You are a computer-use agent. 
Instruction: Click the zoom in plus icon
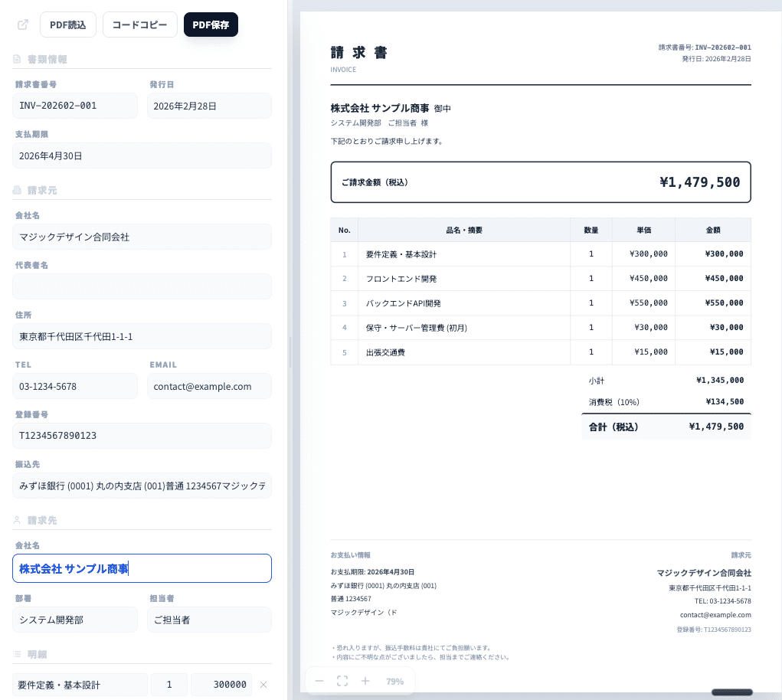pyautogui.click(x=365, y=681)
